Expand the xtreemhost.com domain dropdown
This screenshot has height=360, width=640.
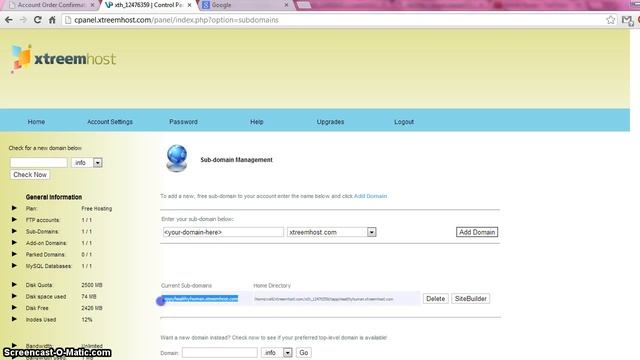[x=331, y=232]
